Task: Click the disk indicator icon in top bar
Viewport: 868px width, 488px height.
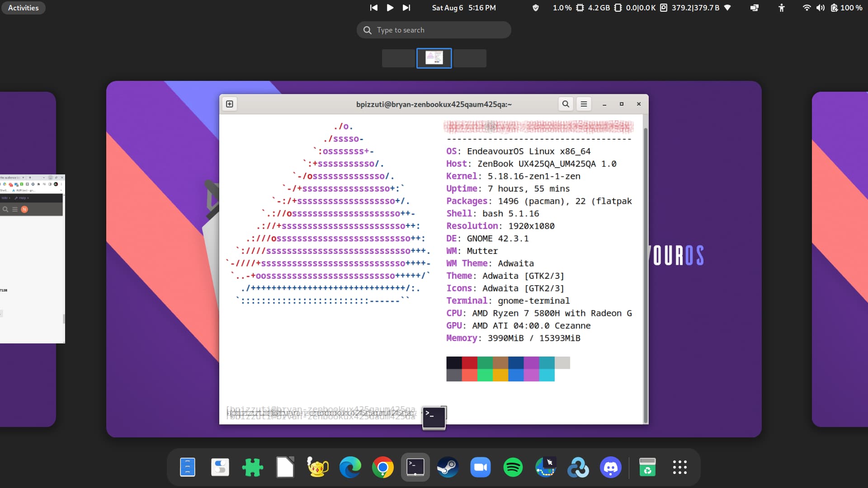Action: 664,8
